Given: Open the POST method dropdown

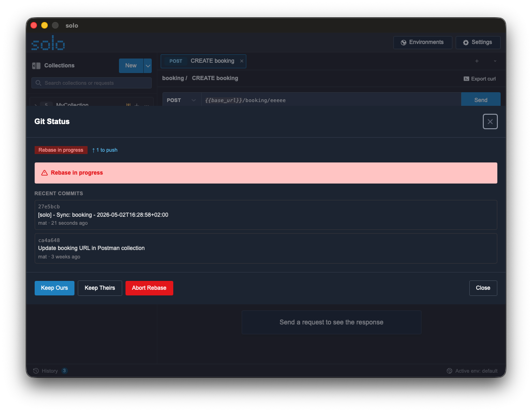Looking at the screenshot, I should (x=182, y=100).
